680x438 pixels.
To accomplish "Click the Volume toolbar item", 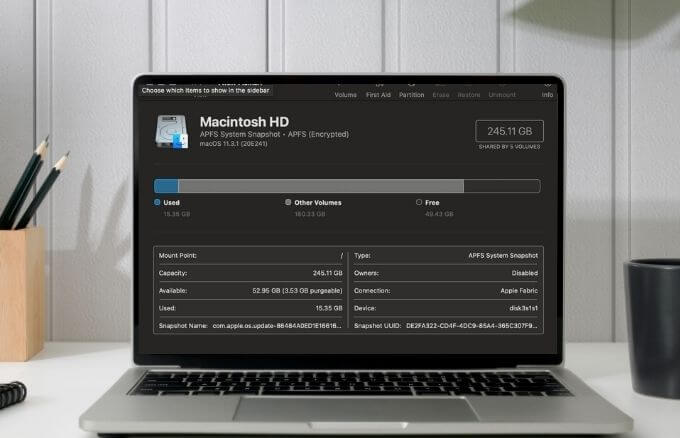I will [x=346, y=94].
